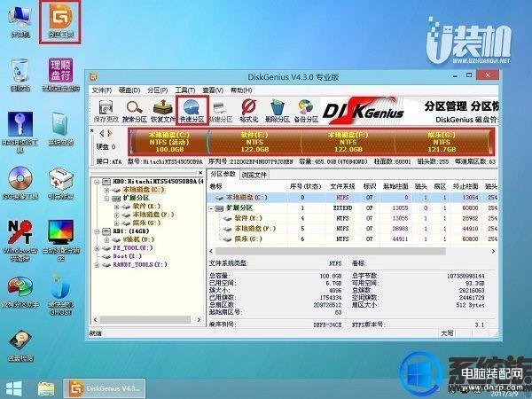
Task: Expand the RANDY_TOOLS tree node
Action: 97,264
